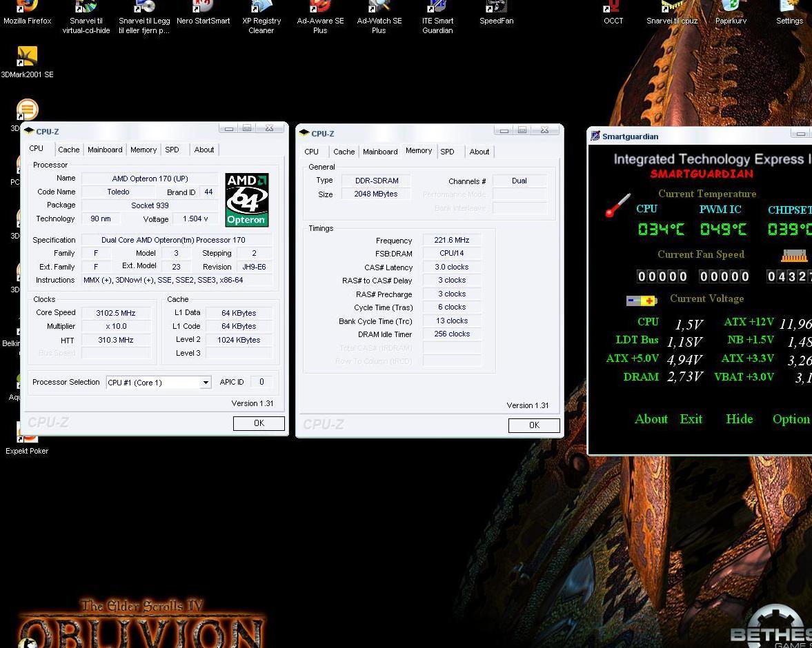Image resolution: width=812 pixels, height=648 pixels.
Task: Click the APIC ID value field
Action: click(x=261, y=382)
